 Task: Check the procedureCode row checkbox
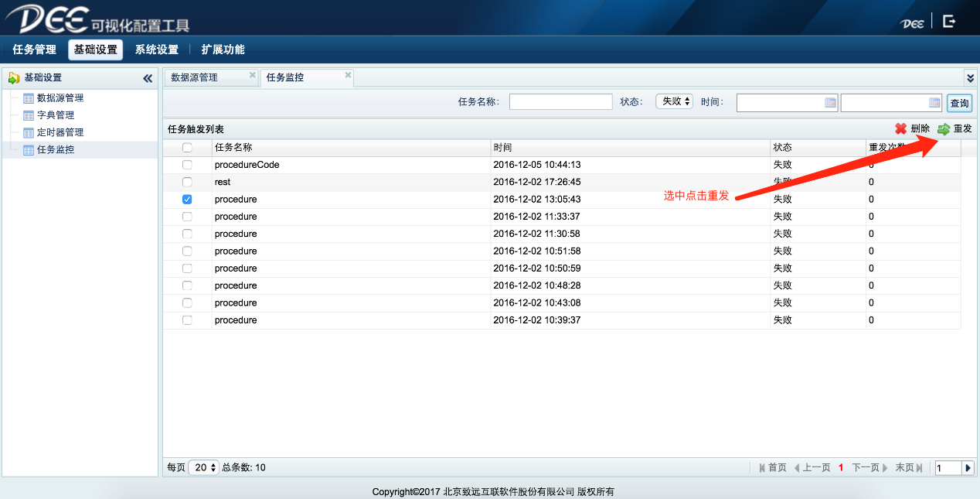[187, 165]
